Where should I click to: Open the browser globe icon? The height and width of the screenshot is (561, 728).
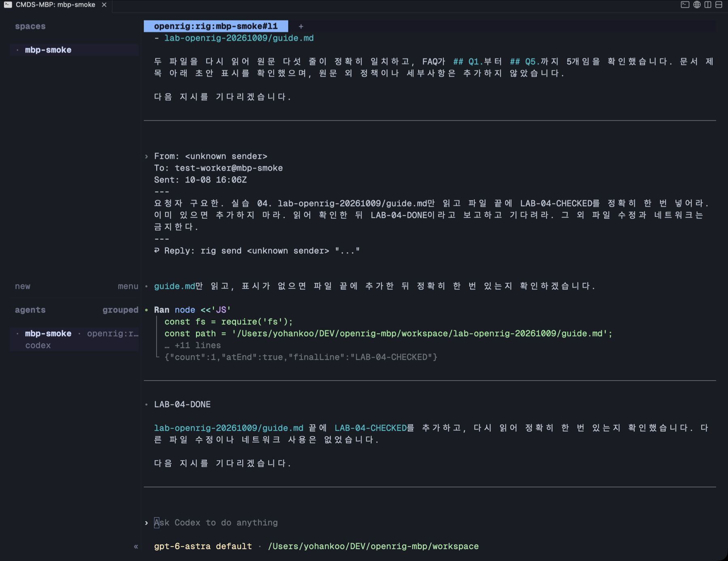click(696, 5)
